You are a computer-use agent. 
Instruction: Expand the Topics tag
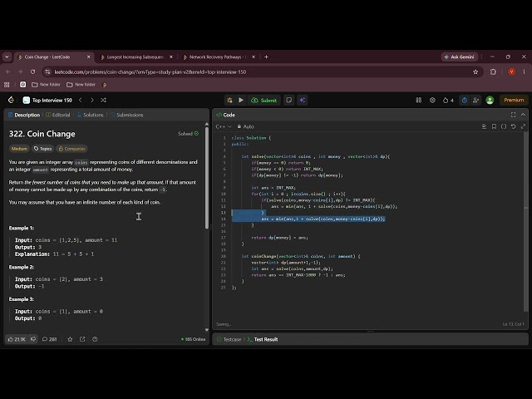(x=42, y=149)
